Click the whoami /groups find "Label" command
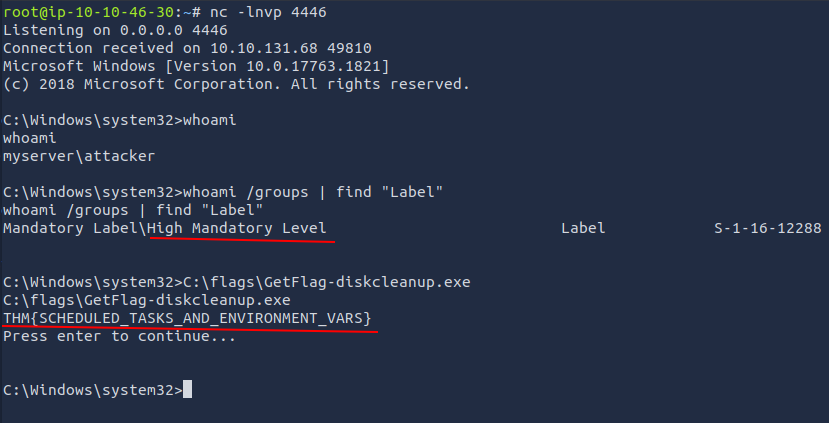This screenshot has height=423, width=829. coord(313,192)
